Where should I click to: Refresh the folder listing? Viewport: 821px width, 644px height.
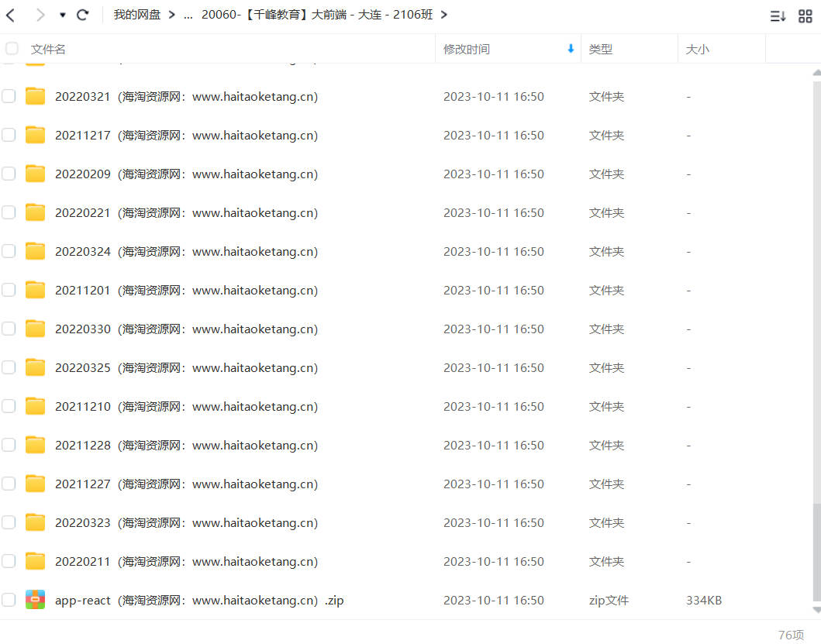coord(83,15)
